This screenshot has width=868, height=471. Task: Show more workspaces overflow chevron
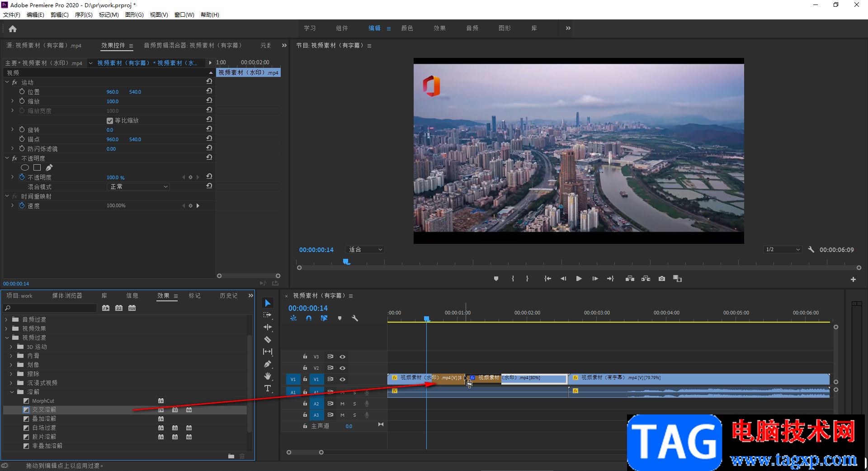point(568,28)
